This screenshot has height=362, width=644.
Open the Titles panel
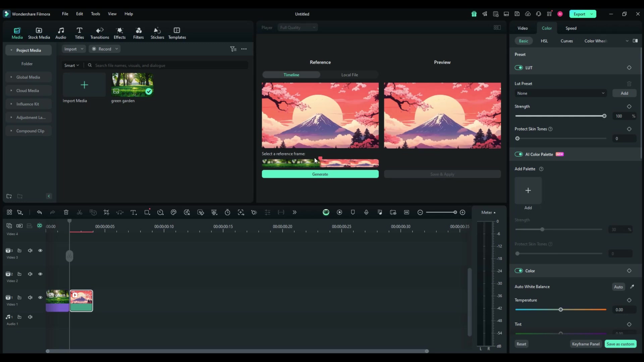point(79,33)
